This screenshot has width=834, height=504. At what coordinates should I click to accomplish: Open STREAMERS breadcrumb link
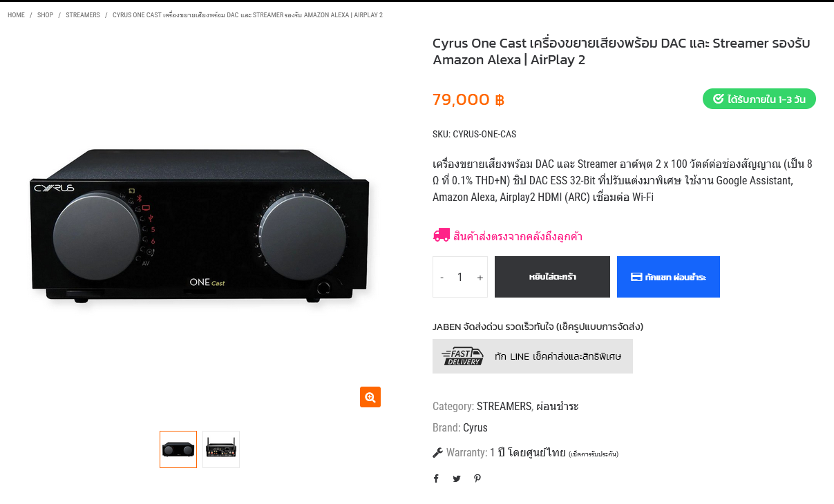tap(83, 15)
